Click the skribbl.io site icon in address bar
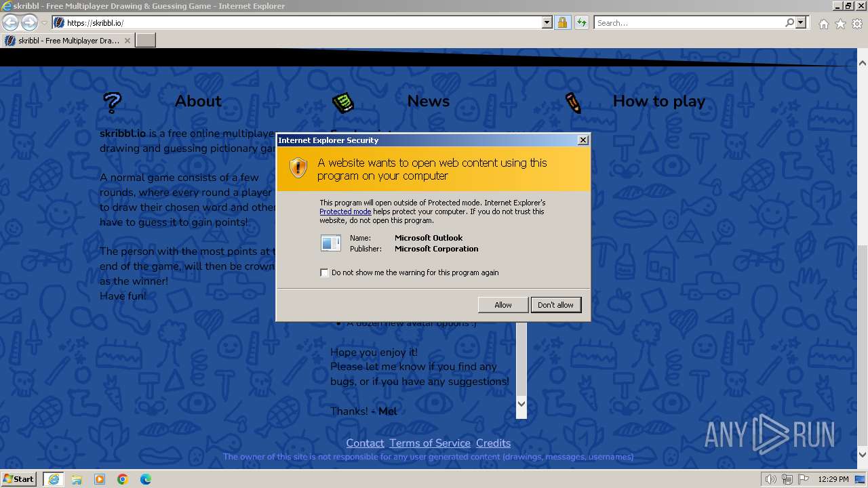The width and height of the screenshot is (868, 488). coord(59,22)
